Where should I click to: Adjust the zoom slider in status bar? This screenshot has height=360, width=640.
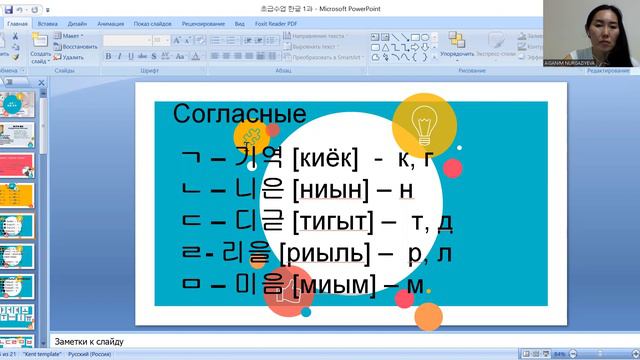[600, 354]
